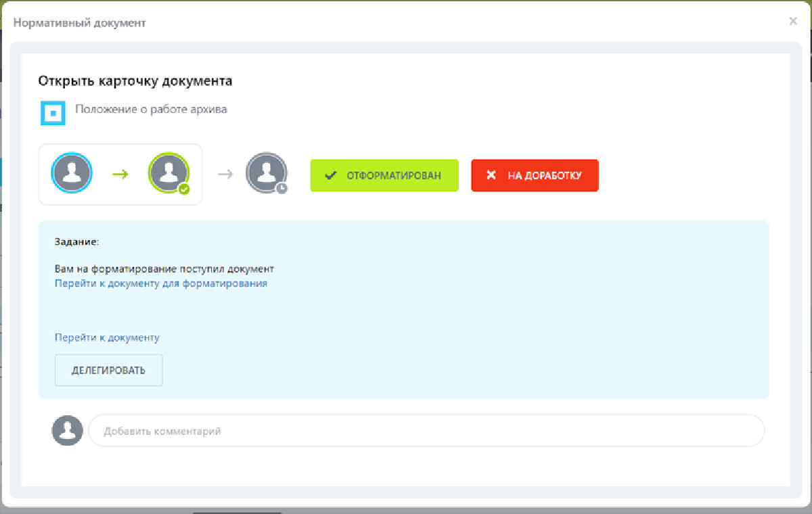Click the ДЕЛЕГИРОВАТЬ button
This screenshot has width=812, height=514.
[109, 370]
